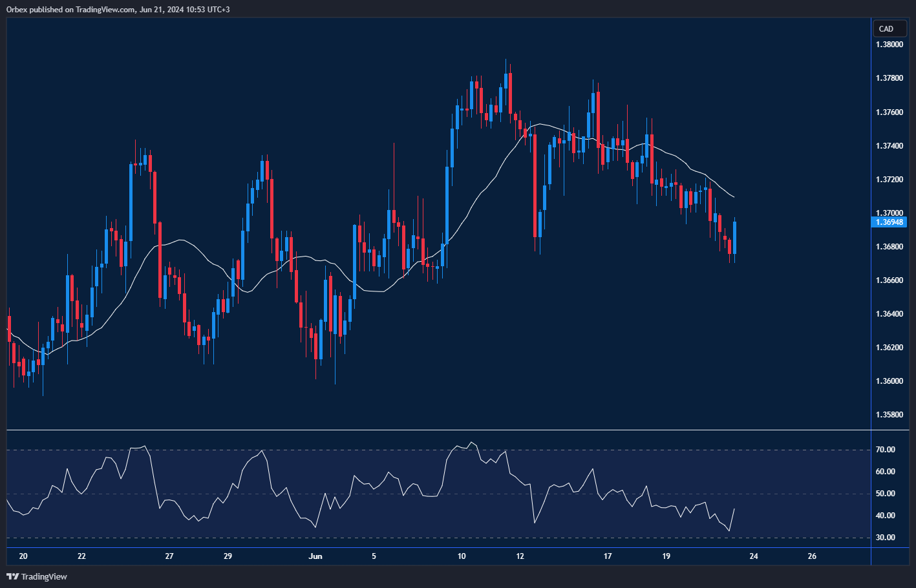The width and height of the screenshot is (916, 588).
Task: Click the divider between price and RSI panes
Action: [x=440, y=430]
